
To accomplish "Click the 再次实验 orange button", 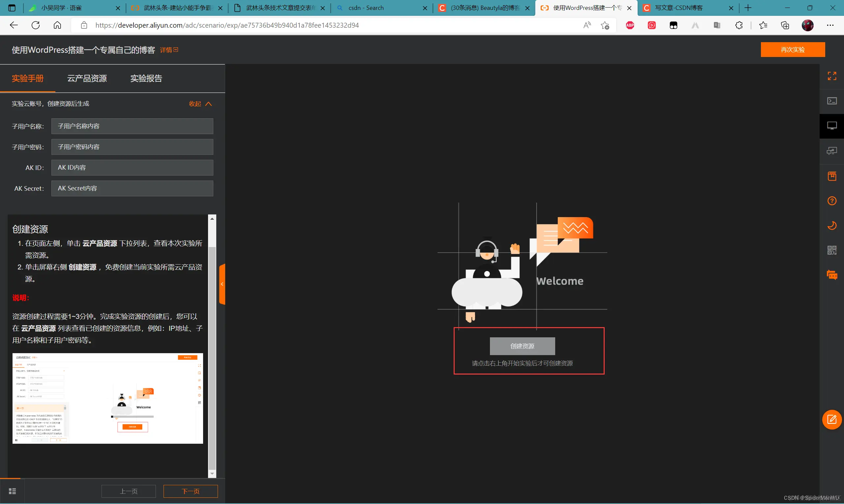I will (792, 50).
